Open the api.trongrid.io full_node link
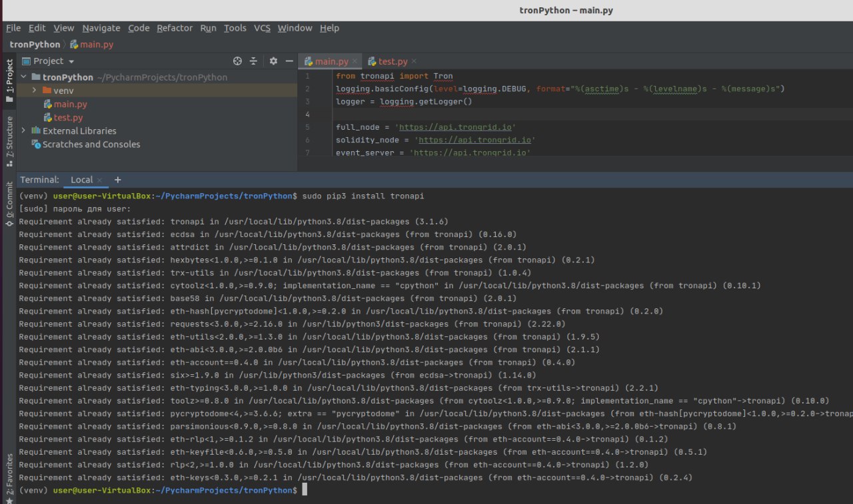The width and height of the screenshot is (853, 504). [x=455, y=127]
